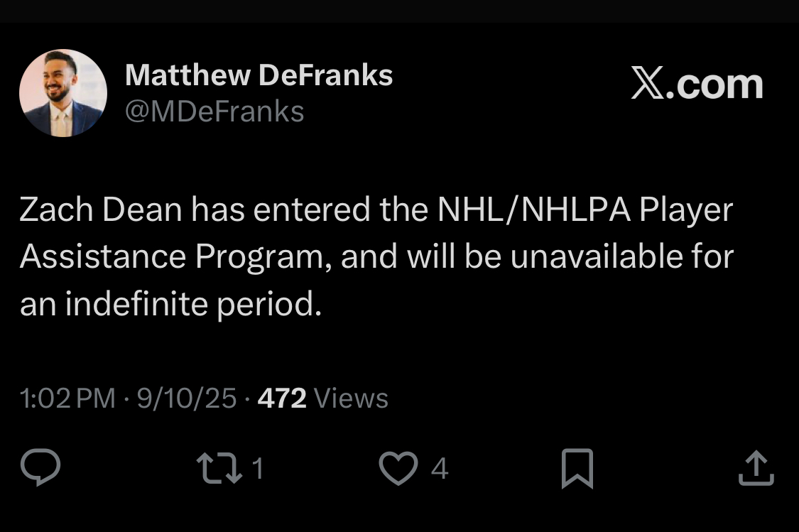799x532 pixels.
Task: Click the words indefinite period
Action: pyautogui.click(x=194, y=304)
